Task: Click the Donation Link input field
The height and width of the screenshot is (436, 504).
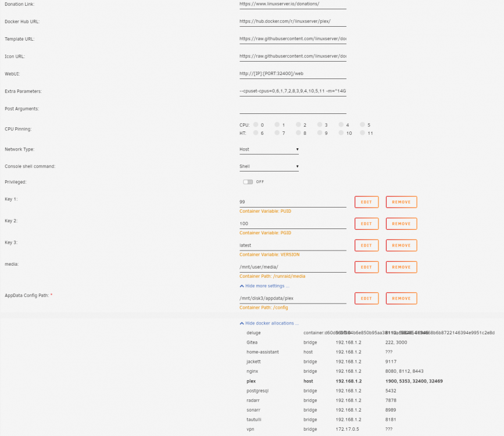Action: pyautogui.click(x=293, y=4)
